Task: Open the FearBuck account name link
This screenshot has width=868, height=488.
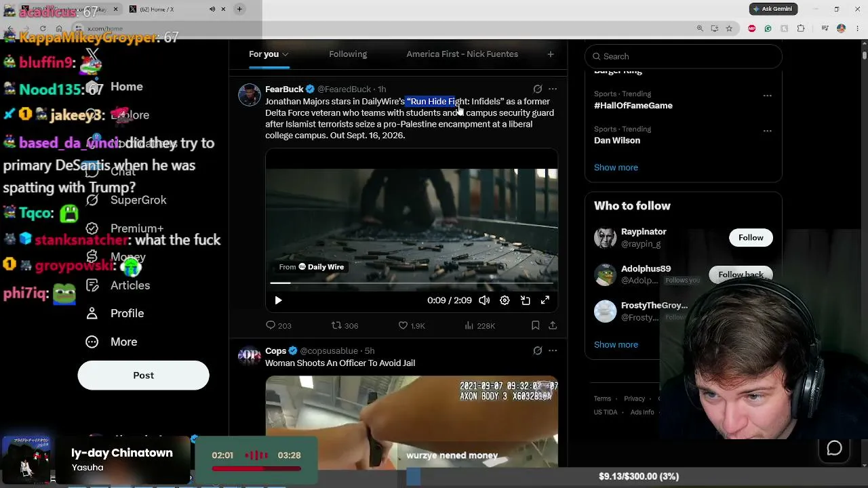Action: [x=284, y=89]
